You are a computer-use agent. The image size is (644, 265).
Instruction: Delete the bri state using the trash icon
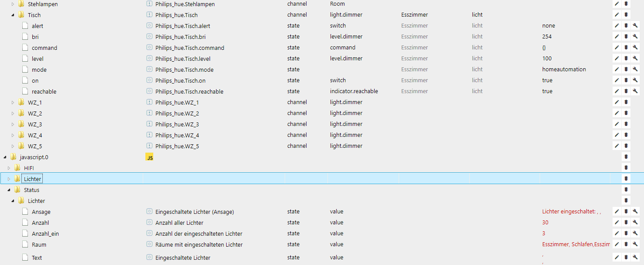626,36
